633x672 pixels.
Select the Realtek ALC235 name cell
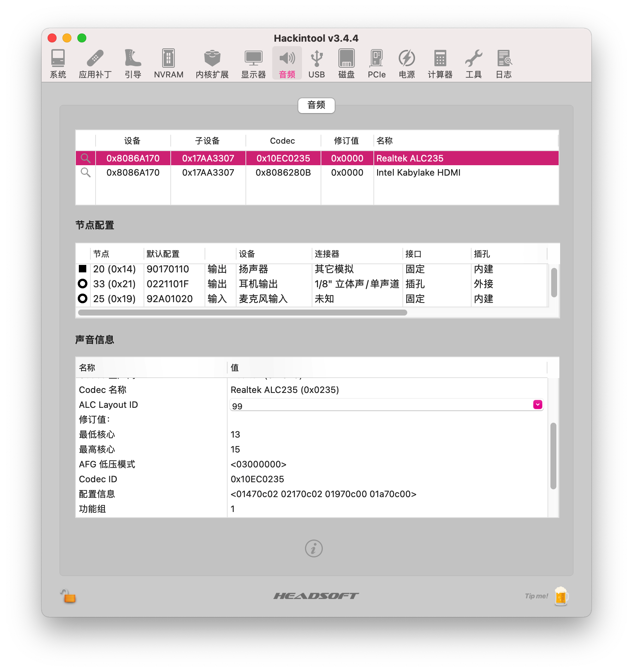coord(466,158)
